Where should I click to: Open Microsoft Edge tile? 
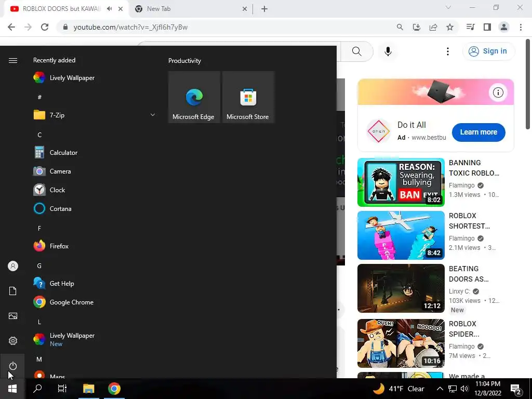(194, 97)
